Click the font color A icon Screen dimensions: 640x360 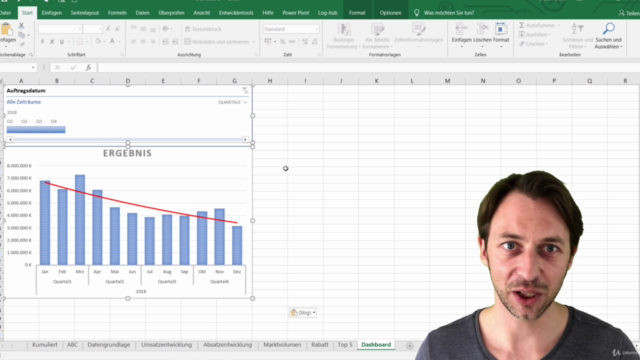(x=112, y=42)
